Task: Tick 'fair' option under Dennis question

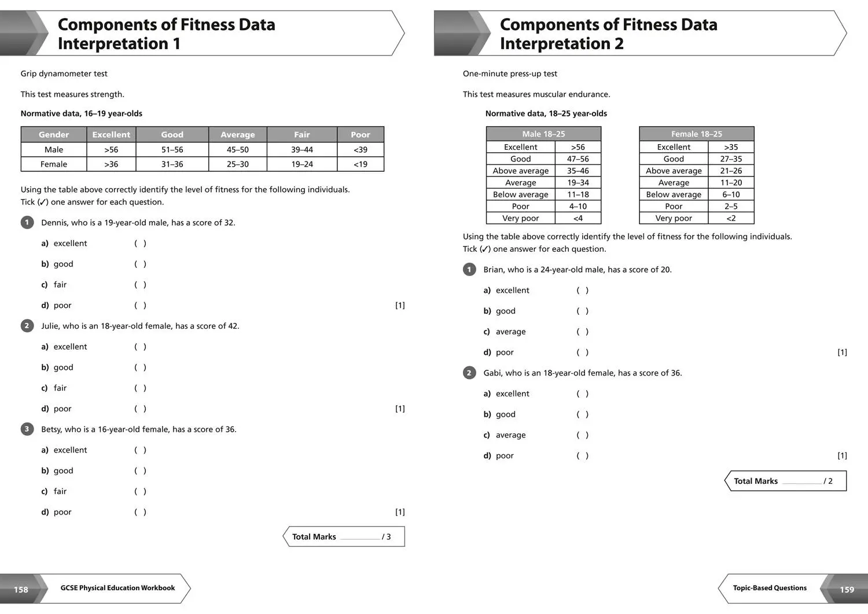Action: coord(140,285)
